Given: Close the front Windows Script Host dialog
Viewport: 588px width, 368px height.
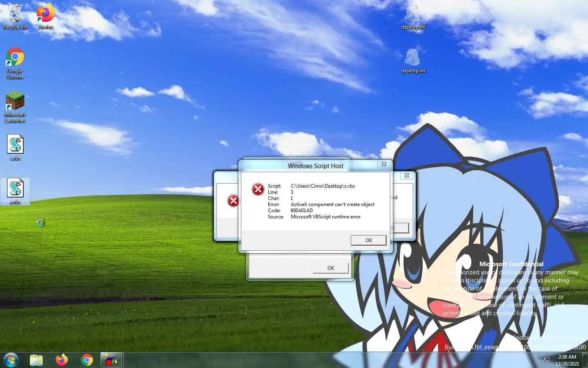Looking at the screenshot, I should pos(384,164).
